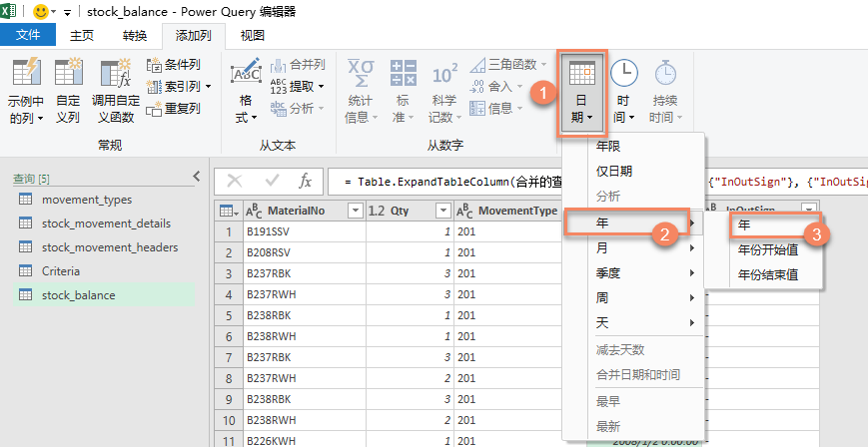Select row number 5
This screenshot has width=868, height=447.
(229, 315)
